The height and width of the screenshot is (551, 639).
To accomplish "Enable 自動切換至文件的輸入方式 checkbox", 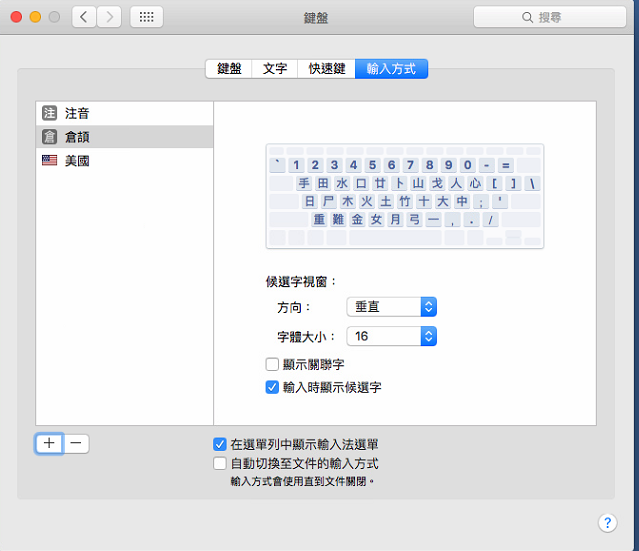I will [x=220, y=463].
